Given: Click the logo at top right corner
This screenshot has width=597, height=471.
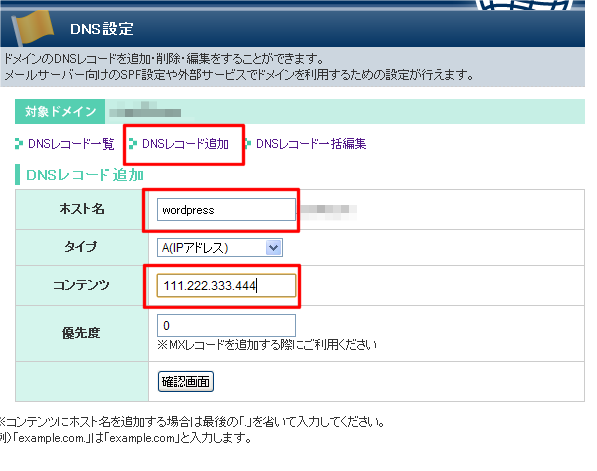Looking at the screenshot, I should pos(525,5).
